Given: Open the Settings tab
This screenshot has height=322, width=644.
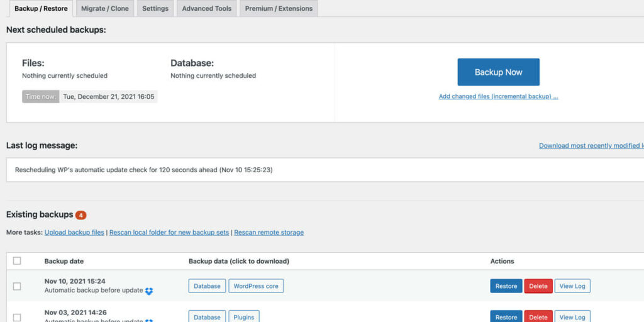Looking at the screenshot, I should pos(155,9).
